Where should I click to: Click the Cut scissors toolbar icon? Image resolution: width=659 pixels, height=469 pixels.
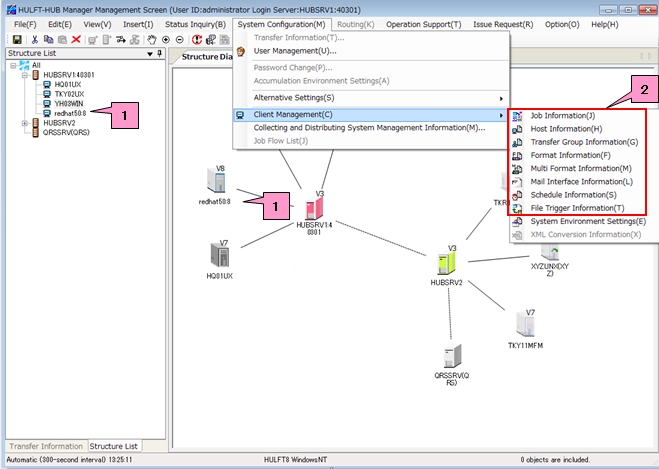(x=35, y=39)
